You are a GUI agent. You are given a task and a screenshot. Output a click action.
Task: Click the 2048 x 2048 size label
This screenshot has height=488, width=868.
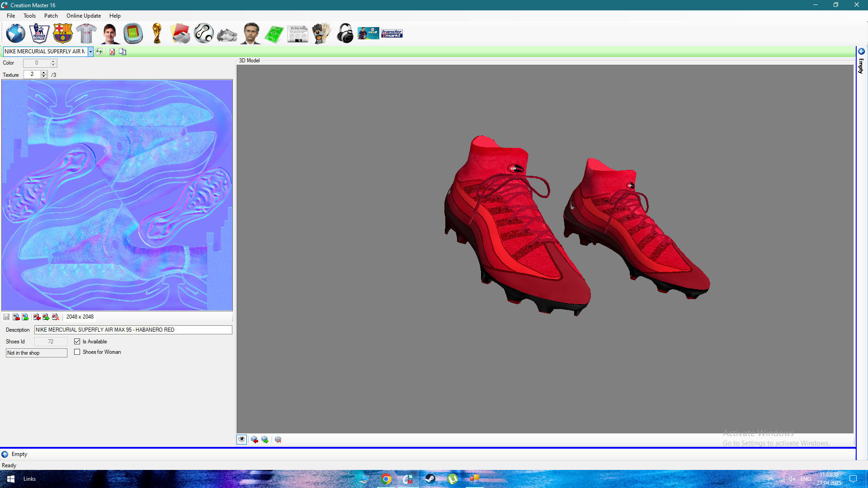point(80,317)
